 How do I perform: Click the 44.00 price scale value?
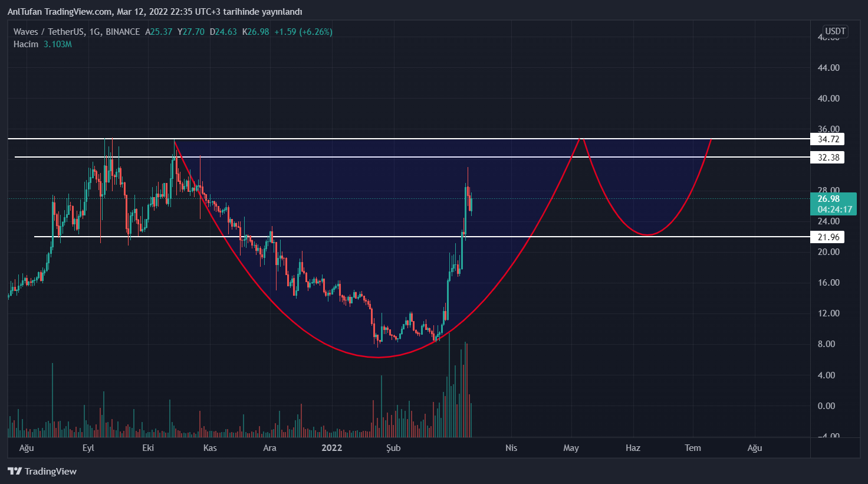pos(828,68)
